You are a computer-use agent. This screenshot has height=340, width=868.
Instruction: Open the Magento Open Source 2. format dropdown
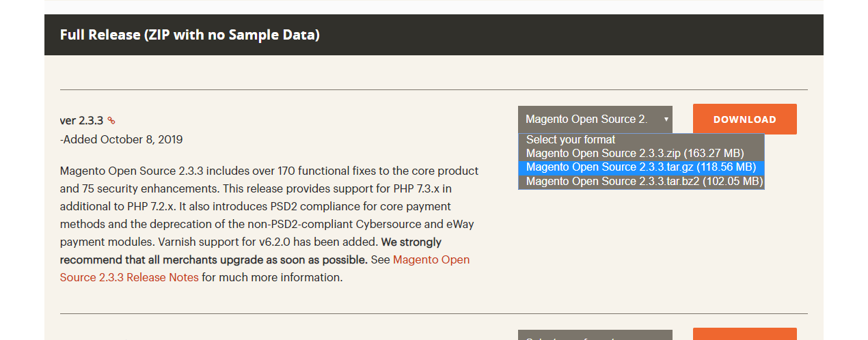click(x=595, y=119)
